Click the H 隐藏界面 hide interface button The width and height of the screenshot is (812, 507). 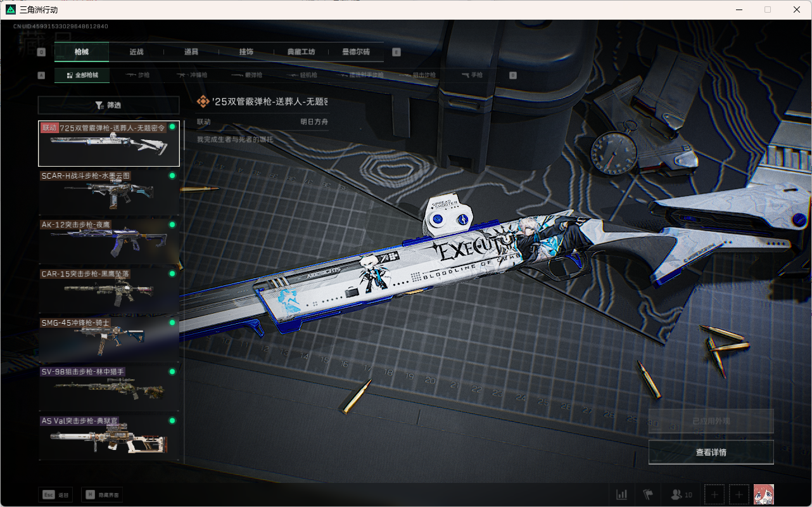coord(102,495)
